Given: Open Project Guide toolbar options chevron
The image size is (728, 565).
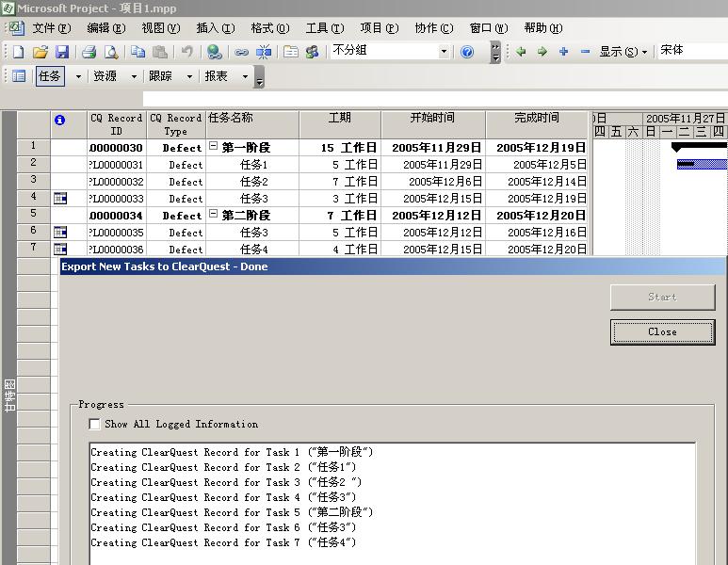Looking at the screenshot, I should [x=259, y=77].
